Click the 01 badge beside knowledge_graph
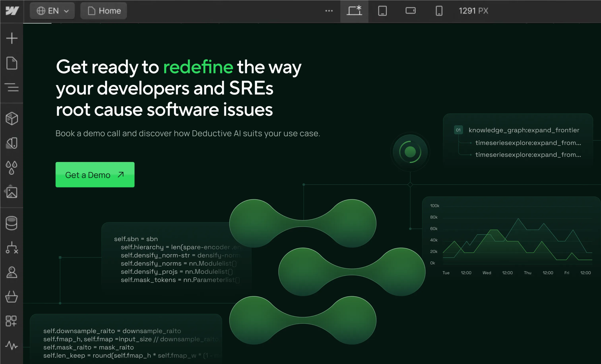This screenshot has width=601, height=364. click(x=458, y=130)
